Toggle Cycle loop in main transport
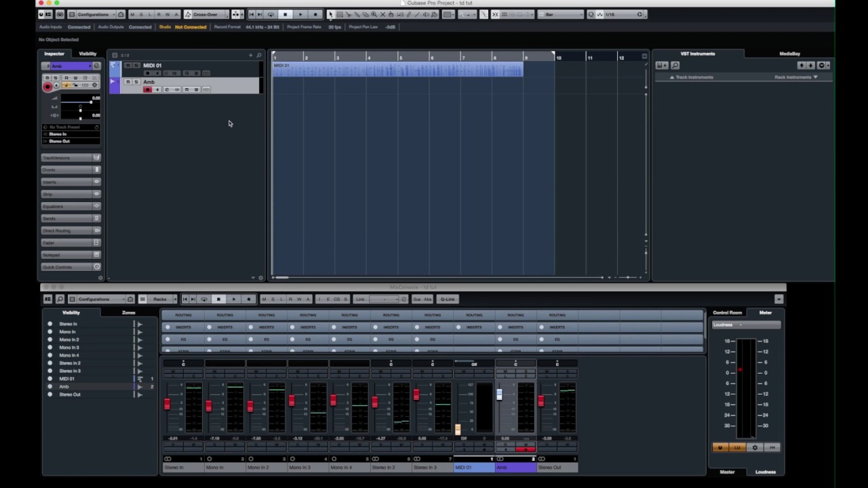The width and height of the screenshot is (868, 488). [x=271, y=14]
